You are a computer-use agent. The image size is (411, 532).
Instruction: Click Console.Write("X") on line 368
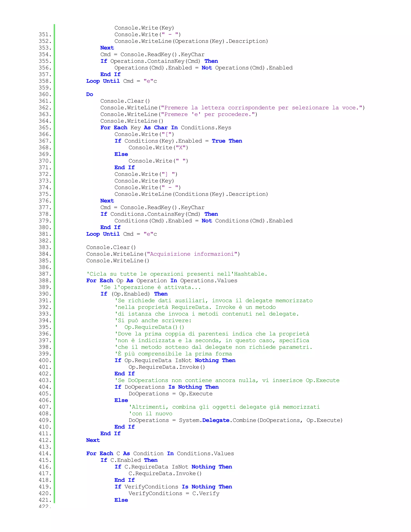[158, 148]
